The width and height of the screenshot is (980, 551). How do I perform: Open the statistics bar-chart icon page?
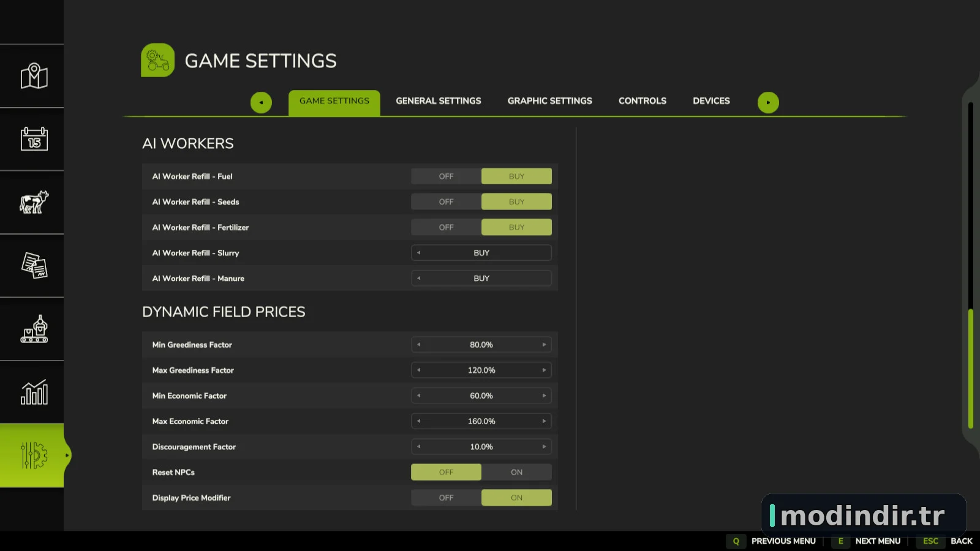click(x=34, y=392)
